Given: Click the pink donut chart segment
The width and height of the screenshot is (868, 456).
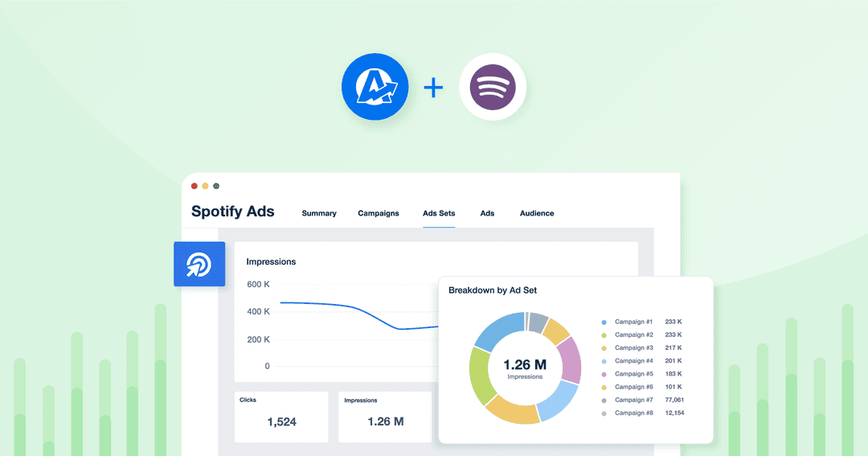Looking at the screenshot, I should point(570,360).
